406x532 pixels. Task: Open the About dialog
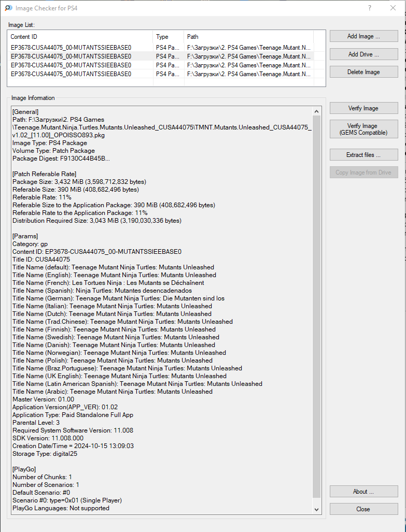point(363,492)
